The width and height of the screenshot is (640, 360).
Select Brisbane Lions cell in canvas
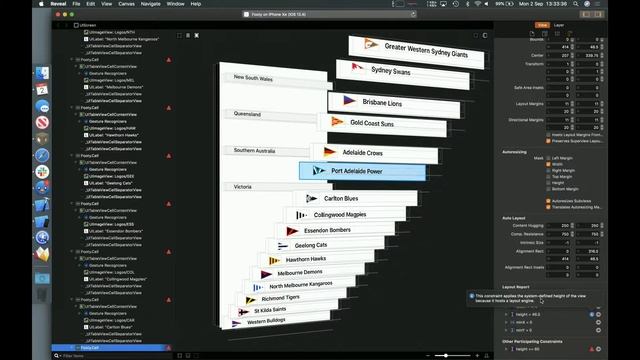(394, 104)
